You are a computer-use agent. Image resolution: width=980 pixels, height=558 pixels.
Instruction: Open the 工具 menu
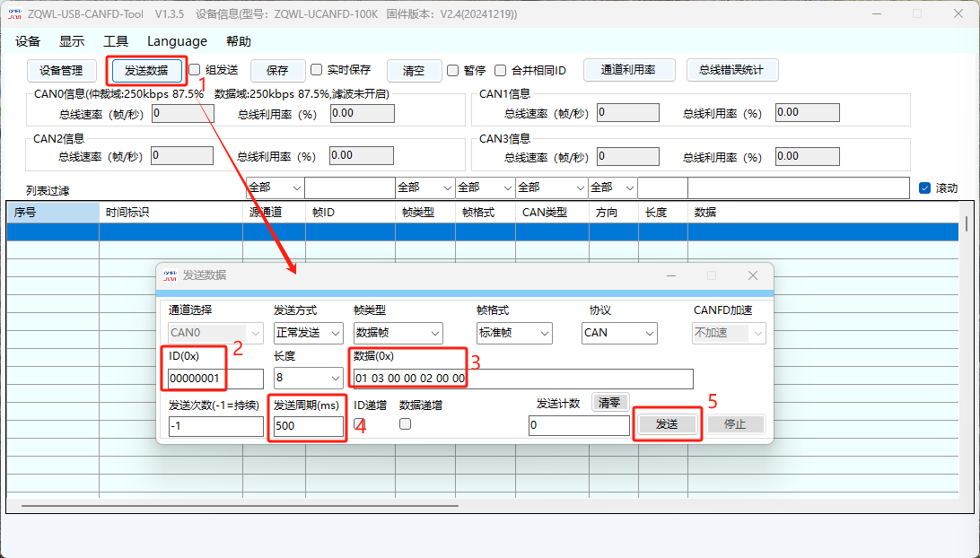coord(116,41)
